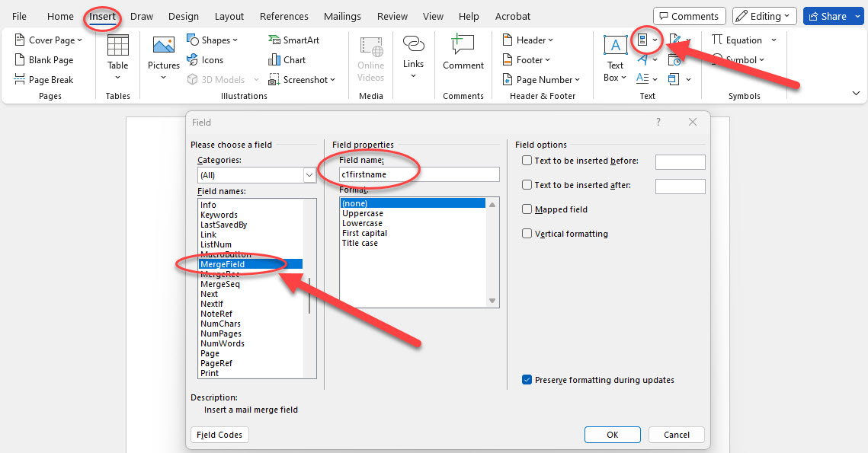Screen dimensions: 868x453
Task: Select NumPages in Field names list
Action: tap(221, 333)
